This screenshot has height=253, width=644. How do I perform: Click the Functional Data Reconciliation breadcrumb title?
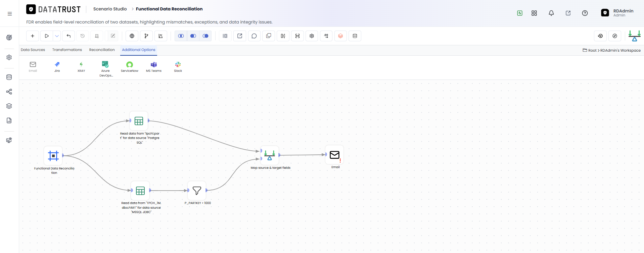pos(169,9)
